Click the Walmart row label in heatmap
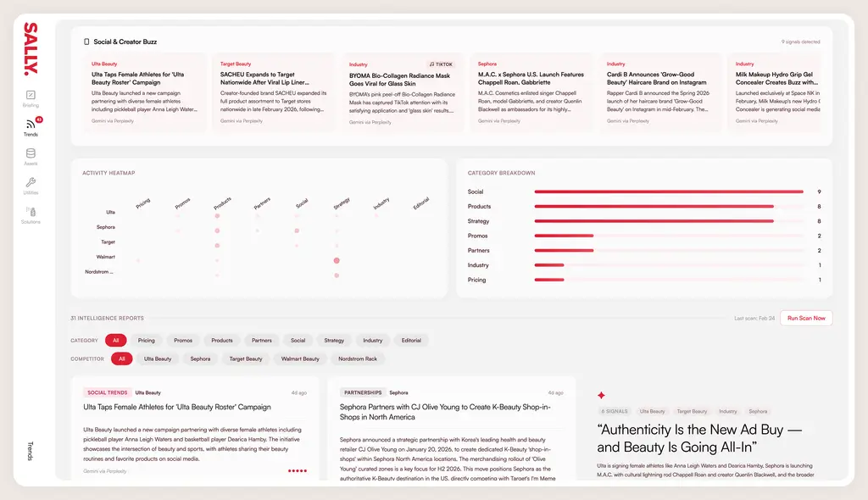This screenshot has height=500, width=868. 106,257
